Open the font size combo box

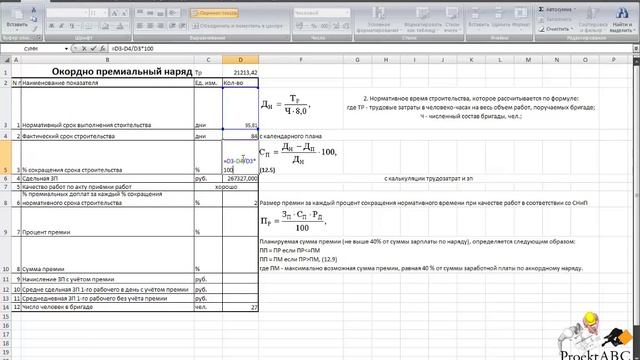click(99, 13)
